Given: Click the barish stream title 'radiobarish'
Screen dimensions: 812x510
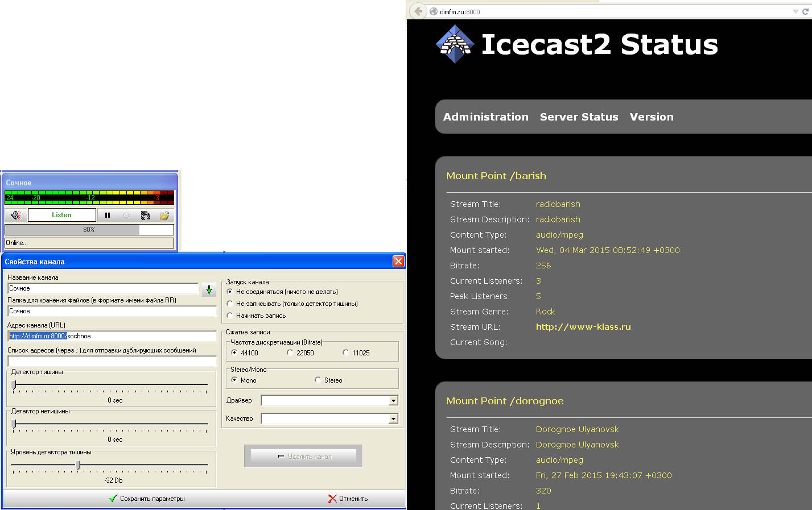Looking at the screenshot, I should (558, 204).
